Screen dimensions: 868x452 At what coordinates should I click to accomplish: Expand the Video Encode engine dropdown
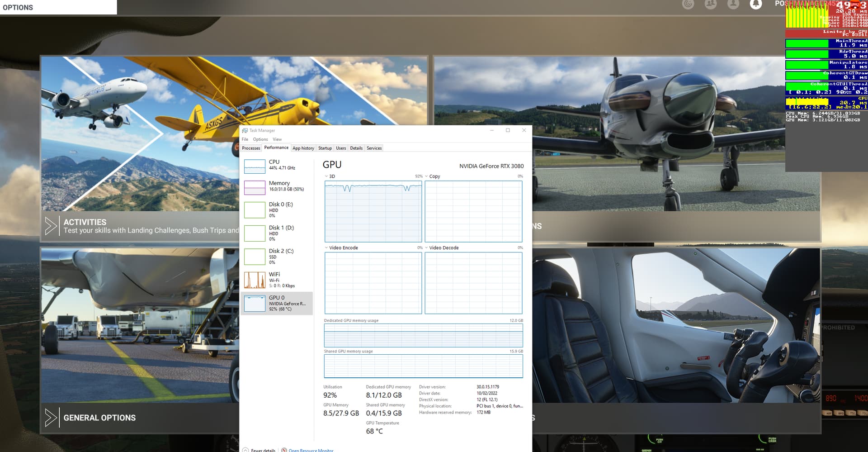[x=326, y=248]
